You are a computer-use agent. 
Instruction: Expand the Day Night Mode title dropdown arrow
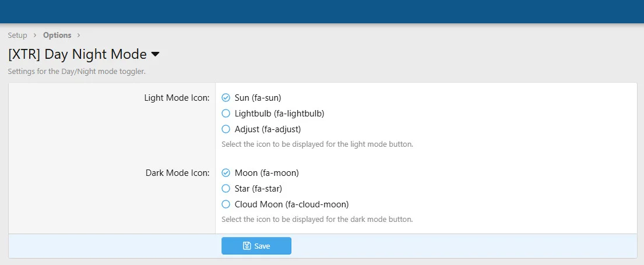(x=155, y=55)
